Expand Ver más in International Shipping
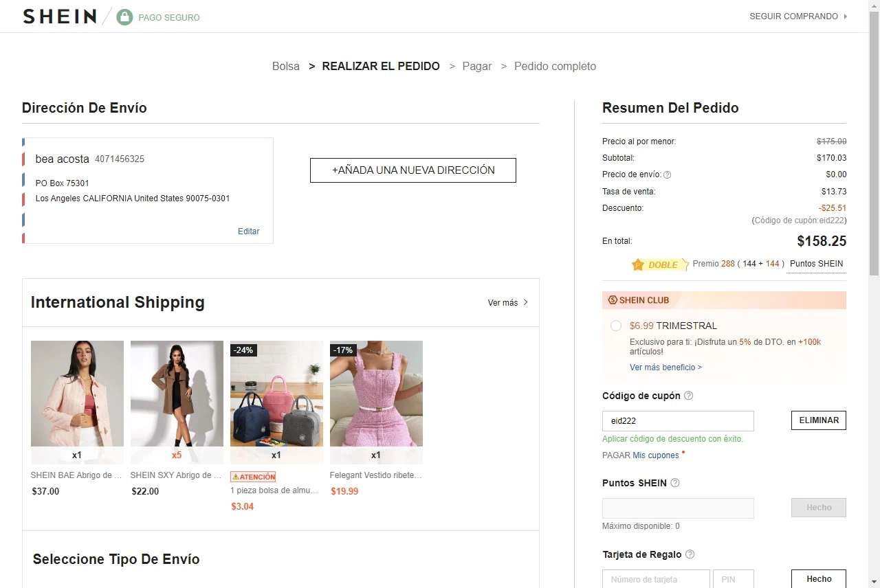This screenshot has height=588, width=880. pos(508,302)
